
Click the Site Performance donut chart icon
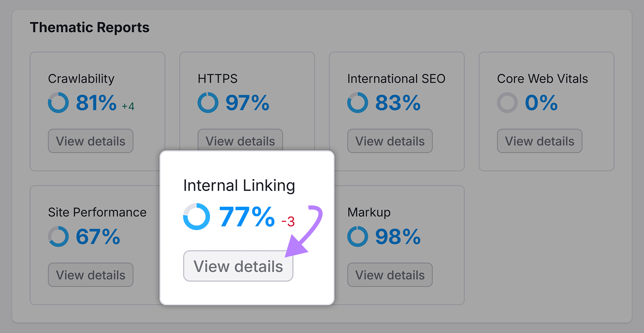click(58, 236)
